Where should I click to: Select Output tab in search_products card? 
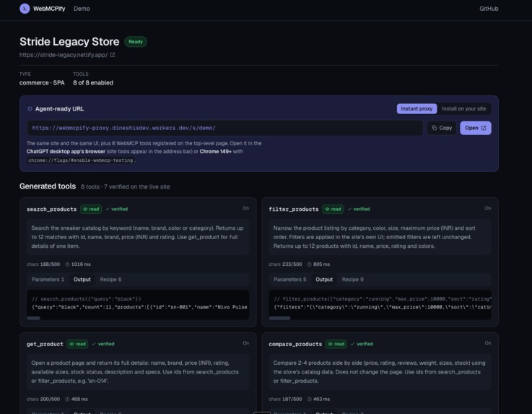tap(82, 280)
